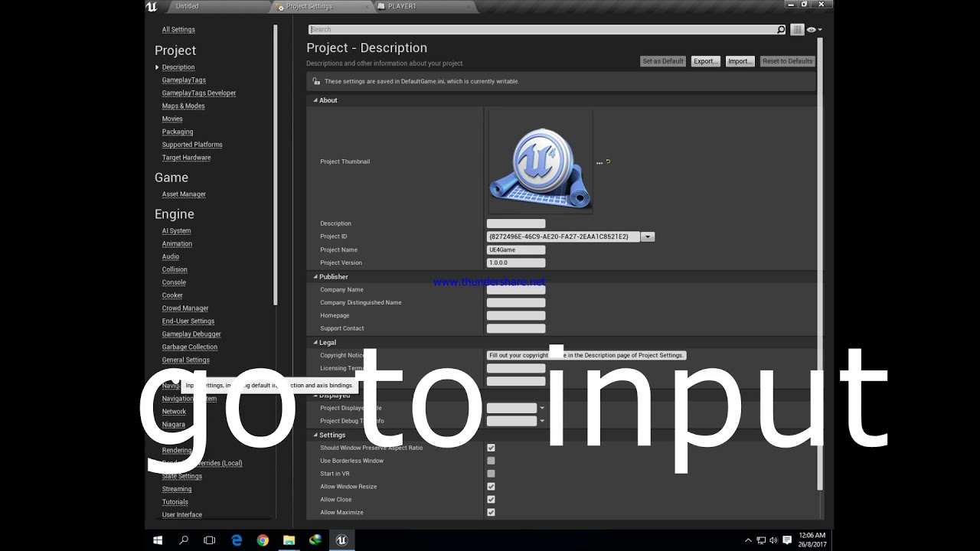Open Supported Platforms settings
Image resolution: width=980 pixels, height=551 pixels.
click(192, 145)
